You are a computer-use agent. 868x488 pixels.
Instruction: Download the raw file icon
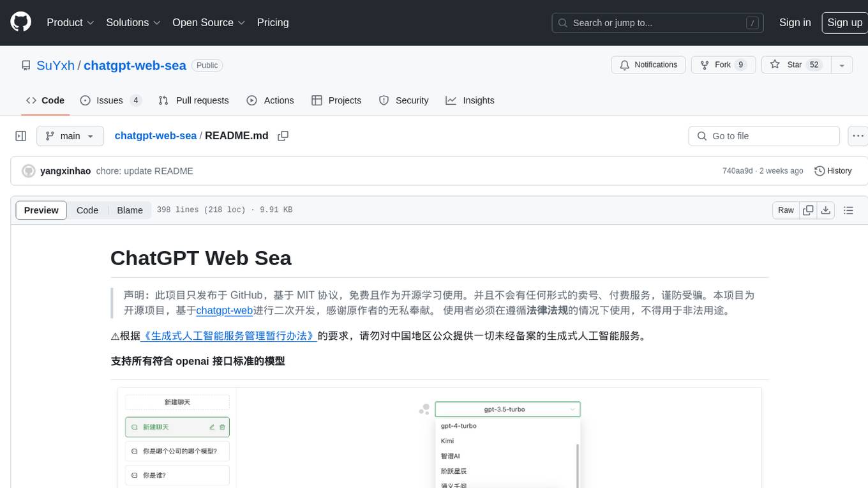[x=825, y=210]
